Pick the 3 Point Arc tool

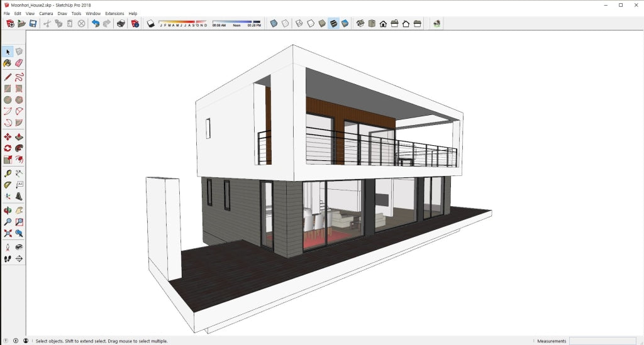8,123
